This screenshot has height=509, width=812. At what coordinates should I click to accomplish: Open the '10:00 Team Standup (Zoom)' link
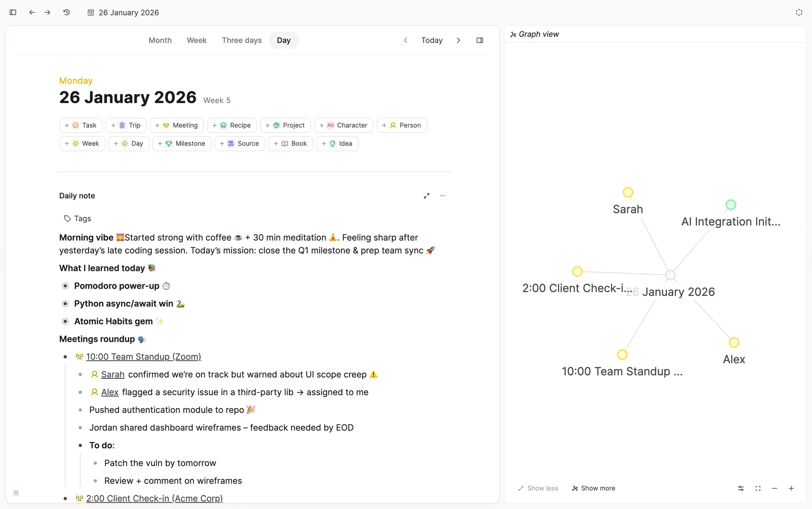coord(143,356)
